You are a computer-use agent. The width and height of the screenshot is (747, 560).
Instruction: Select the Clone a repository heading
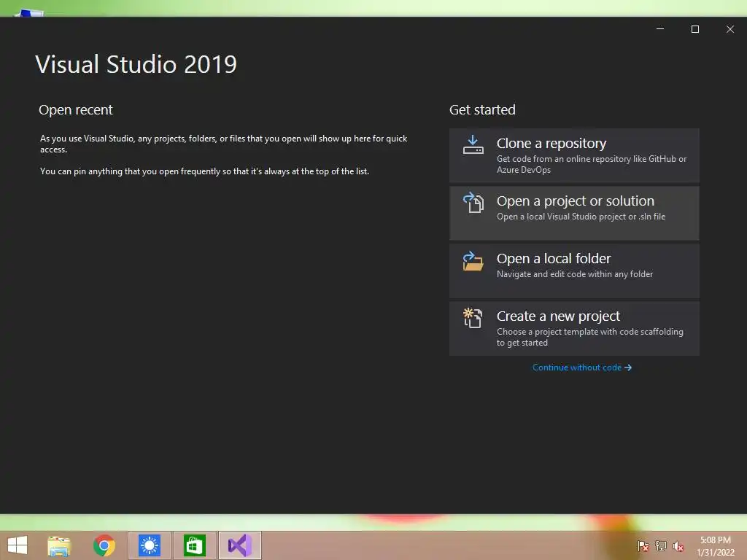pos(551,144)
